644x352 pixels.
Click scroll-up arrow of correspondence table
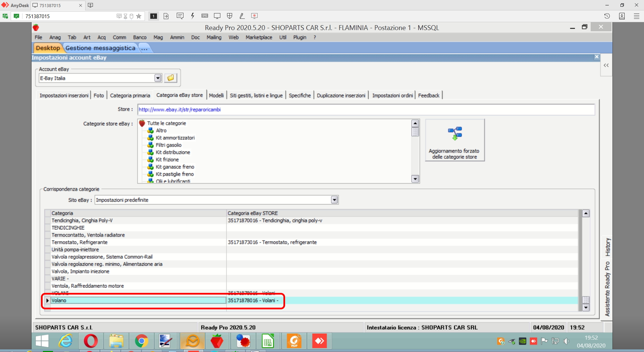(586, 213)
